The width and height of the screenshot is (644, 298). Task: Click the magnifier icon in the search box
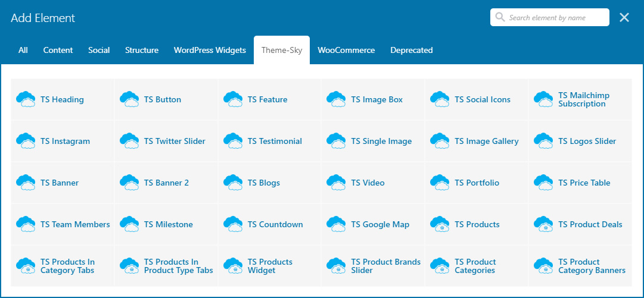pos(500,17)
